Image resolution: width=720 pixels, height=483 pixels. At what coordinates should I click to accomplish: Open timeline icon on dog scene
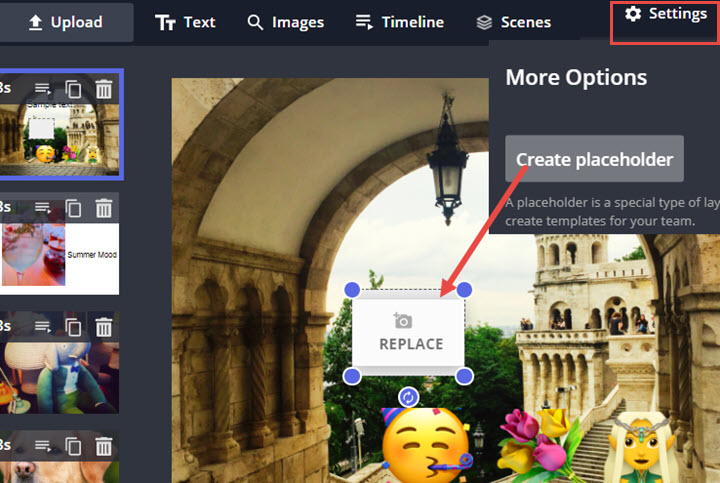click(x=43, y=446)
